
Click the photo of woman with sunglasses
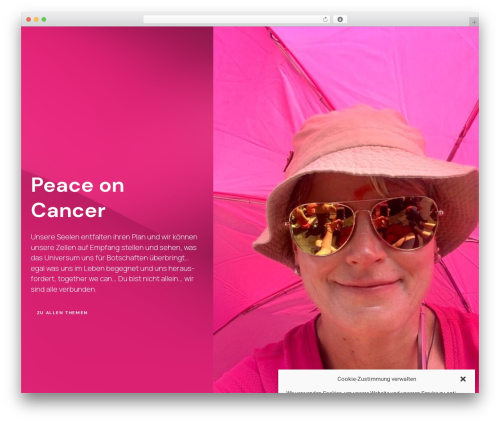346,210
